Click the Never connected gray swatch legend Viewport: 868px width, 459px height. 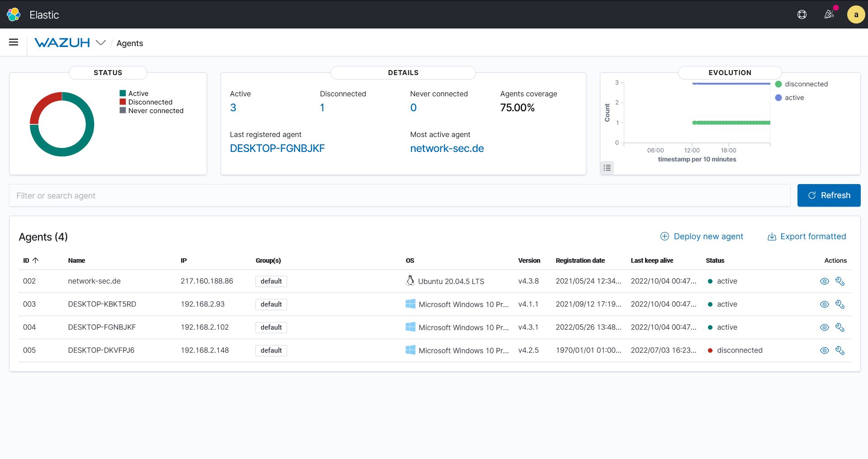(x=123, y=110)
